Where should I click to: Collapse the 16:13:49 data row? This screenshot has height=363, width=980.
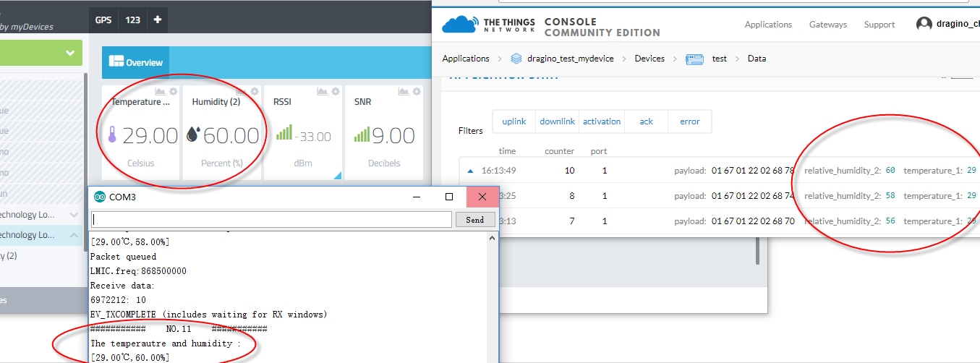point(470,171)
